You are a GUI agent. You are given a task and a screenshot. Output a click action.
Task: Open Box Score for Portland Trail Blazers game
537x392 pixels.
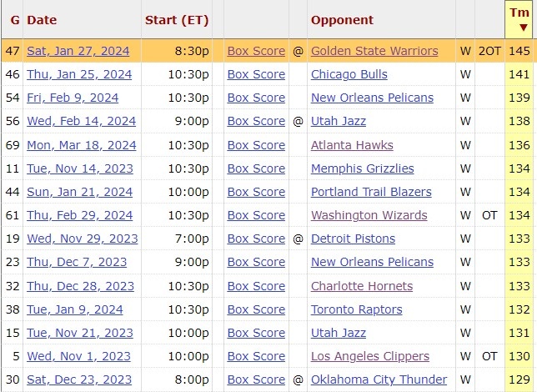(256, 192)
